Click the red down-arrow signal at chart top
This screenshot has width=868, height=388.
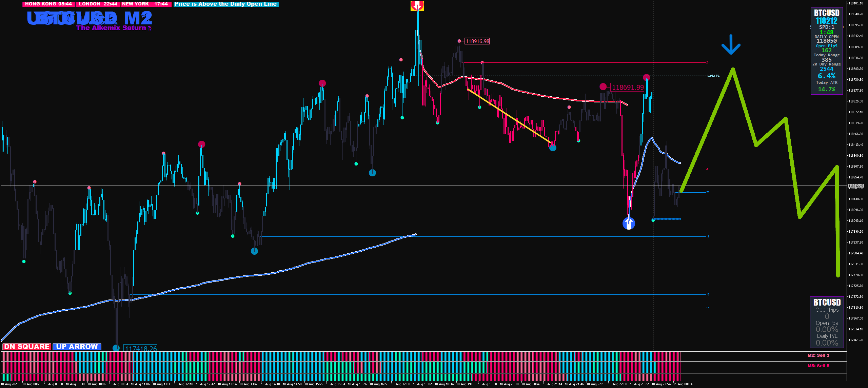[417, 5]
